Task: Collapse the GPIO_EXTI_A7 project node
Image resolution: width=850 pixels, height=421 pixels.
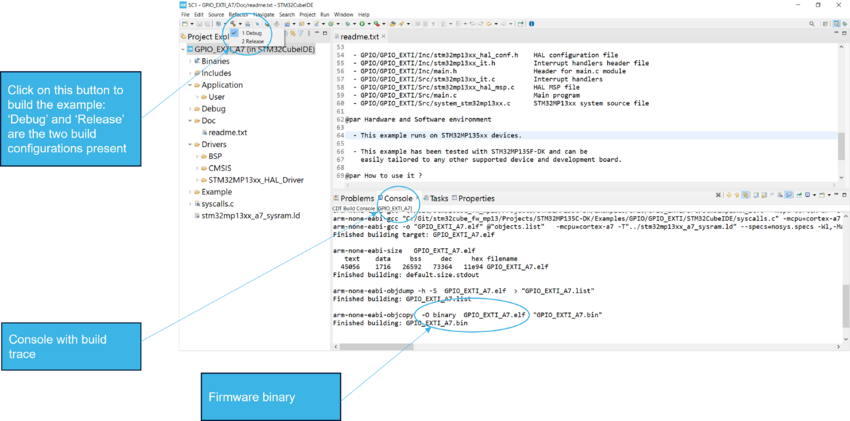Action: click(x=183, y=49)
